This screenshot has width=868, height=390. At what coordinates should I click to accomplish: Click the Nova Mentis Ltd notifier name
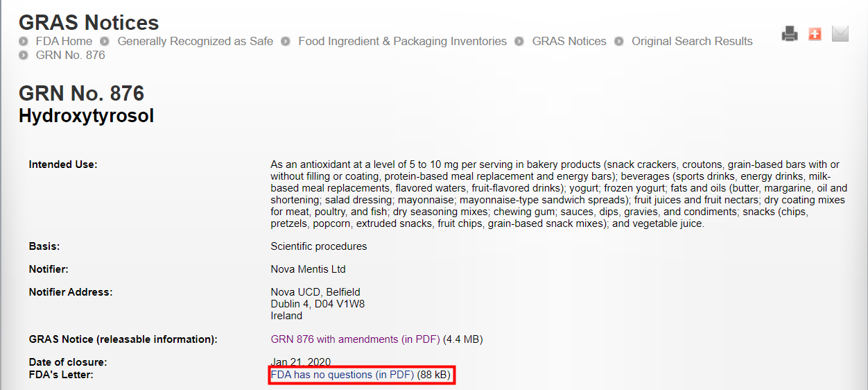[x=308, y=269]
